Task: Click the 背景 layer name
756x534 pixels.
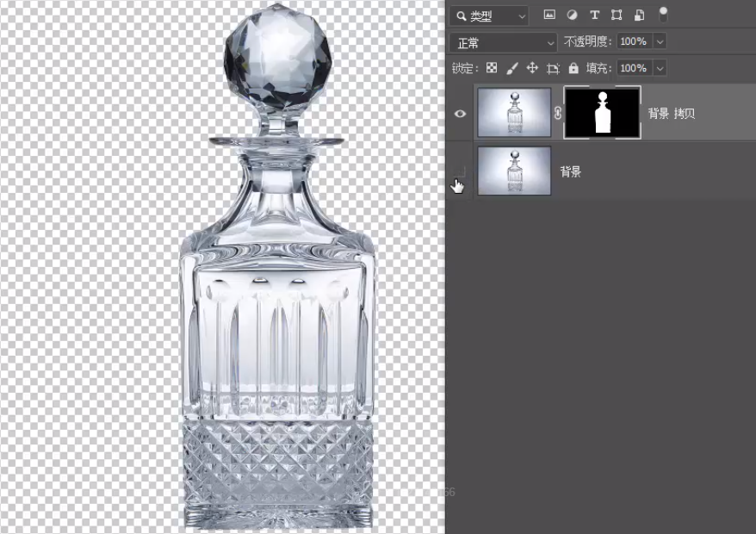Action: coord(570,171)
